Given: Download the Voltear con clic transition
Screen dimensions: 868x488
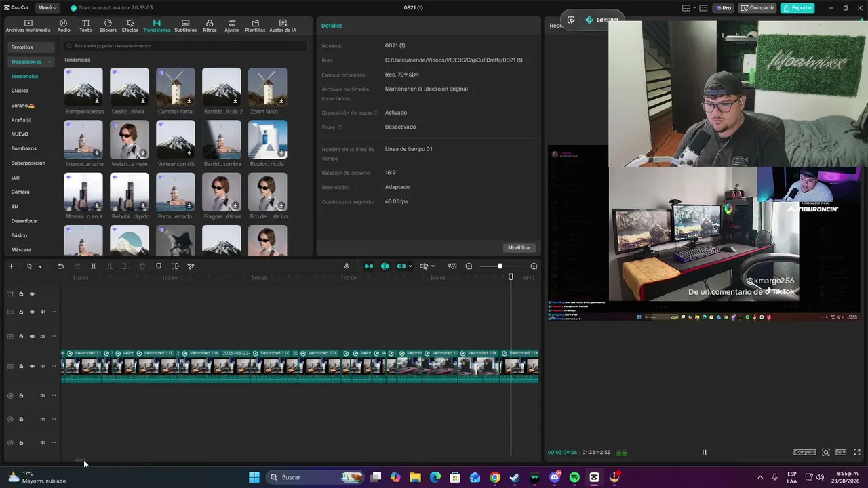Looking at the screenshot, I should tap(189, 153).
